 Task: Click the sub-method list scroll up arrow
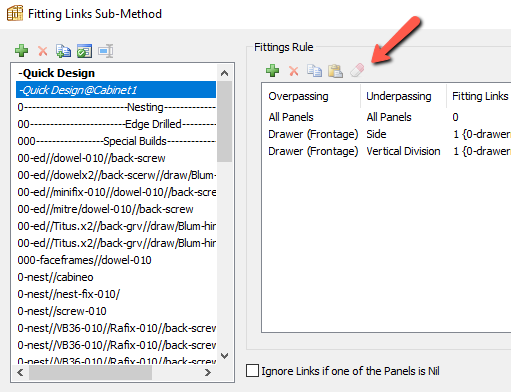click(x=225, y=73)
